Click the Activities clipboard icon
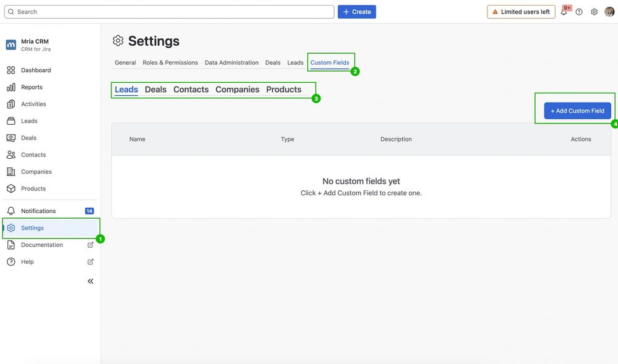Screen dimensions: 618x364 [11, 104]
